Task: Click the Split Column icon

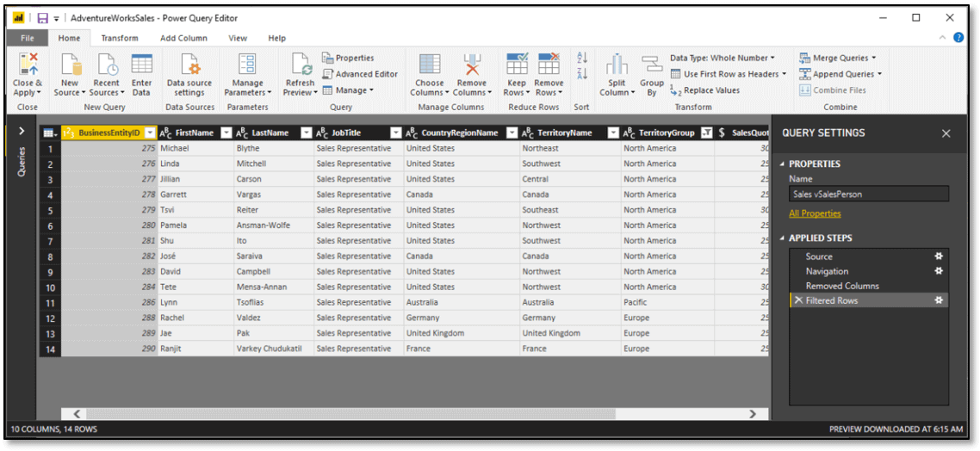Action: 617,64
